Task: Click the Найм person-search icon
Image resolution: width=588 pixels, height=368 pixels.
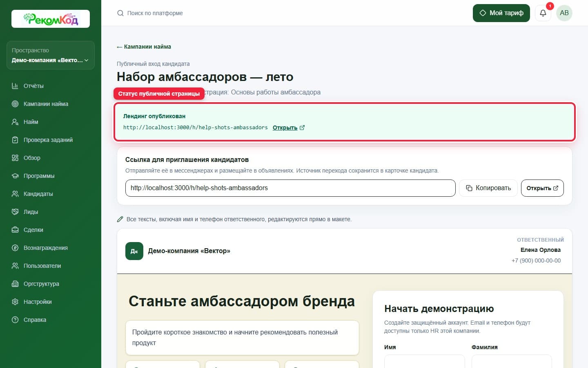Action: (15, 122)
